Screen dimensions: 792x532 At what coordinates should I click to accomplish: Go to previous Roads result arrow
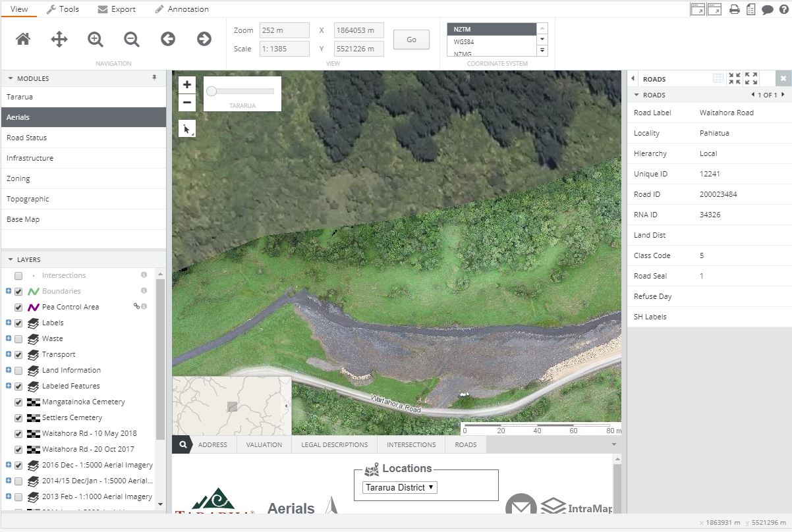[753, 95]
